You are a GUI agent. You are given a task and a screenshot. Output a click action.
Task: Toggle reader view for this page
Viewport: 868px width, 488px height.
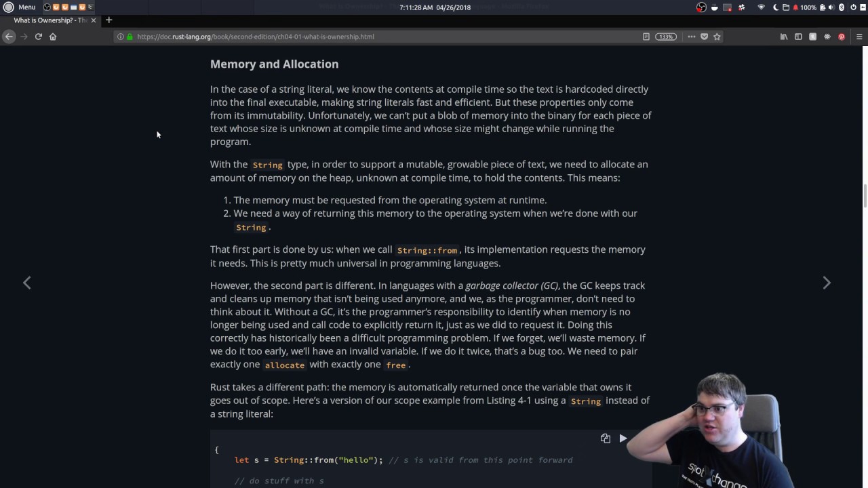646,37
